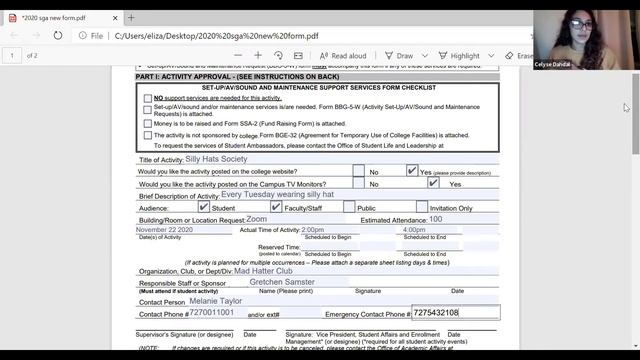Check the Public audience box
640x360 pixels.
(349, 207)
